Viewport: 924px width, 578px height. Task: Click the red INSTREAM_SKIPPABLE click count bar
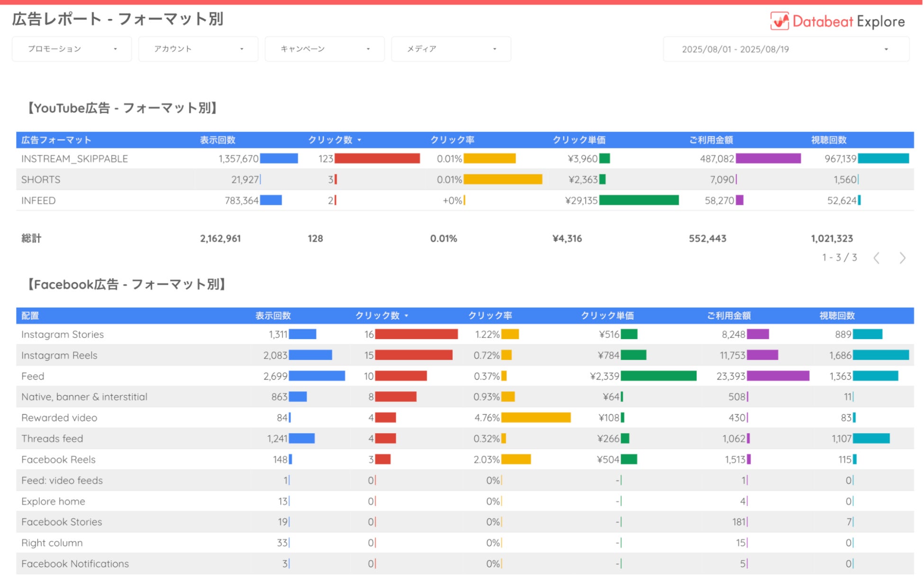tap(377, 159)
